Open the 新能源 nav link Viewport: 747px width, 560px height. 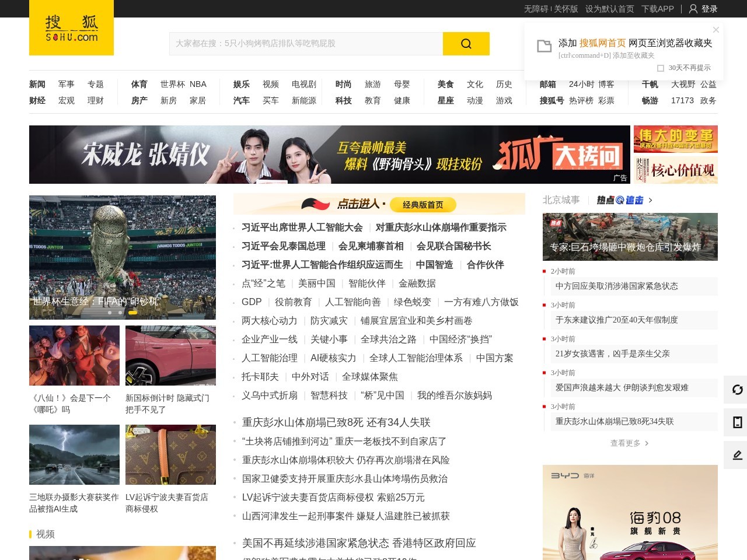click(x=304, y=100)
